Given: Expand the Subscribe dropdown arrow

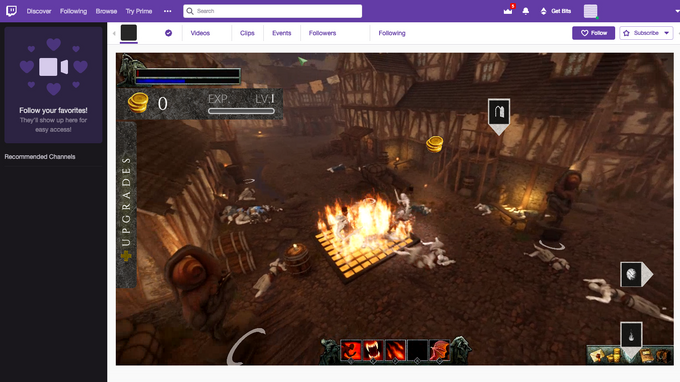Looking at the screenshot, I should [667, 33].
